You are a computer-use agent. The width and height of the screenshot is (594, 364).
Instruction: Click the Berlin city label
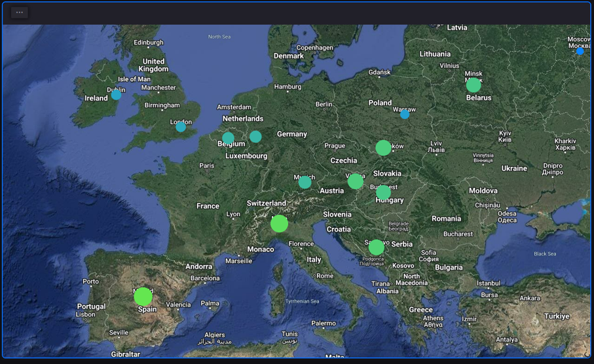pyautogui.click(x=324, y=104)
